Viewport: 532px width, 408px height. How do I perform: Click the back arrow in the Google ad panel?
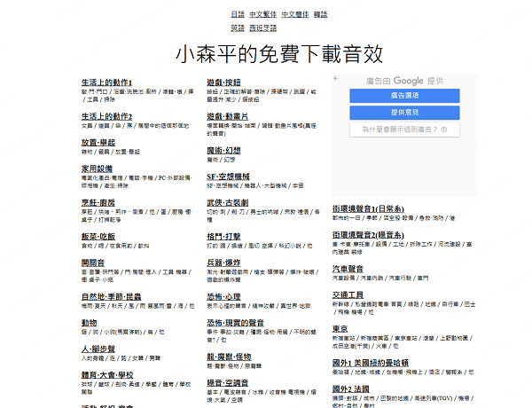point(335,78)
